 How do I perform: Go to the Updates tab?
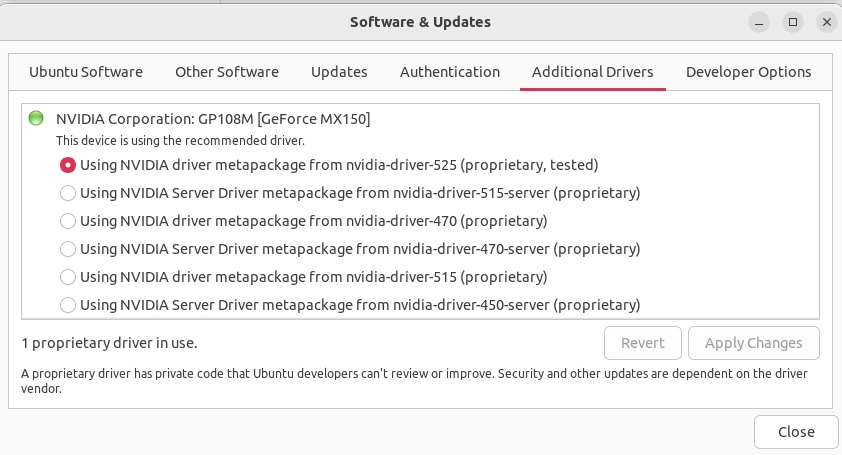tap(339, 72)
